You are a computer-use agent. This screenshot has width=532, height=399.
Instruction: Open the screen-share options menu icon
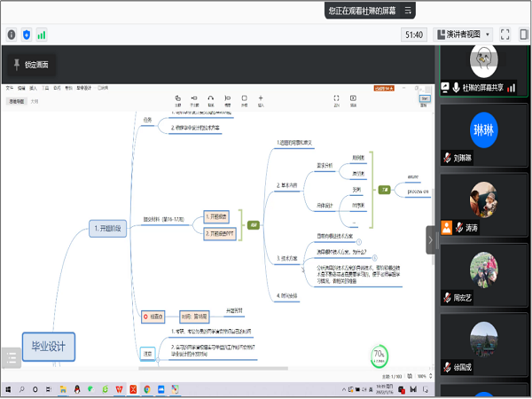408,11
